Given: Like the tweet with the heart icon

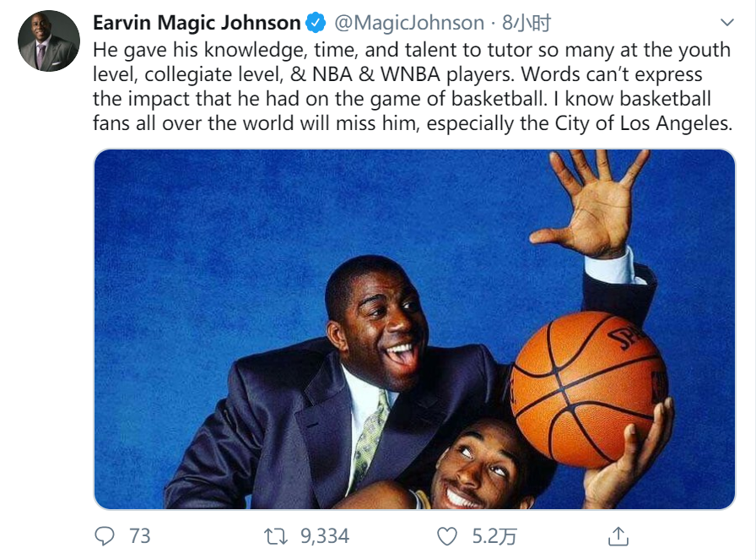Looking at the screenshot, I should [447, 536].
